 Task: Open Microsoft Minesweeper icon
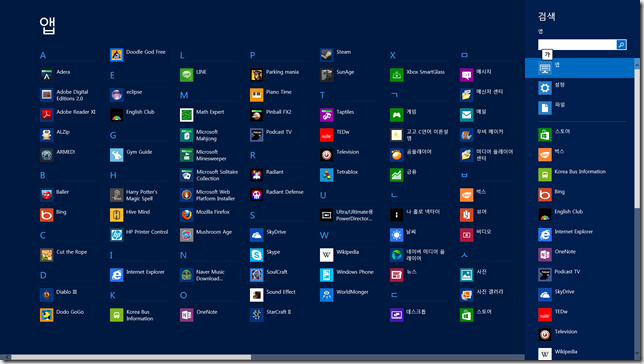tap(186, 155)
